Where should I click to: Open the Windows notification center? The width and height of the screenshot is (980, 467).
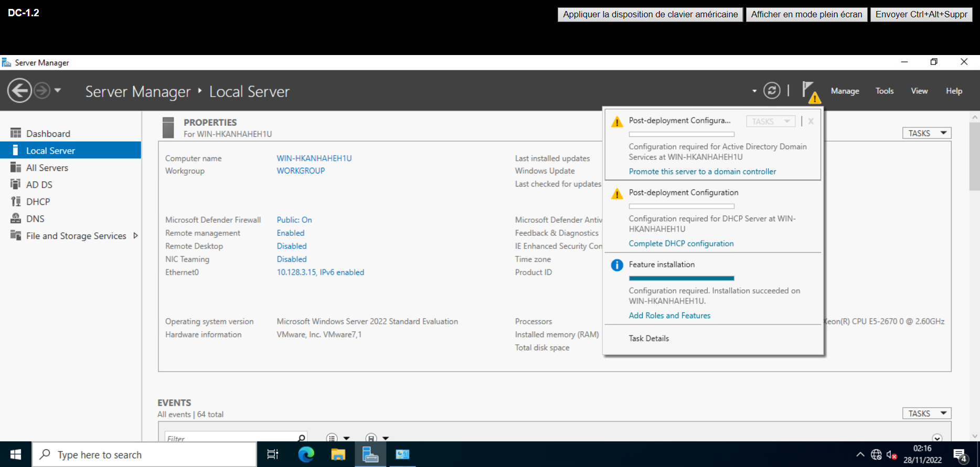pos(961,455)
